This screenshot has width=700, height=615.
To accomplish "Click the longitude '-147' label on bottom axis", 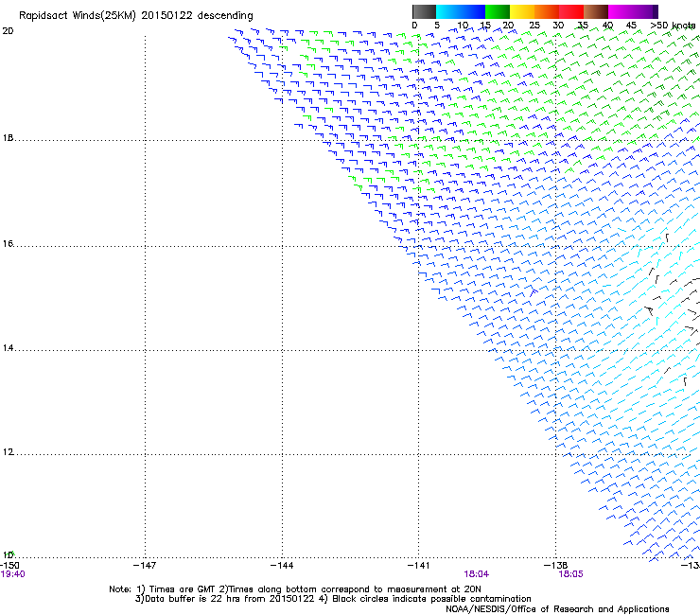I will coord(145,566).
